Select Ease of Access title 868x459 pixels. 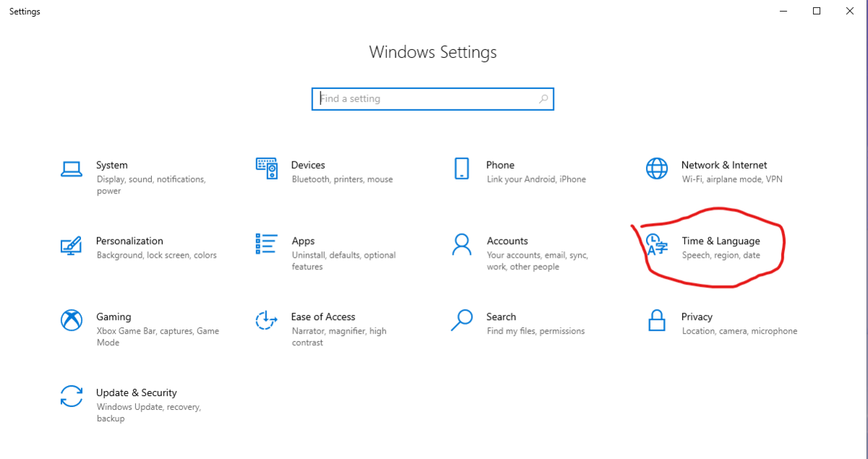[x=323, y=317]
